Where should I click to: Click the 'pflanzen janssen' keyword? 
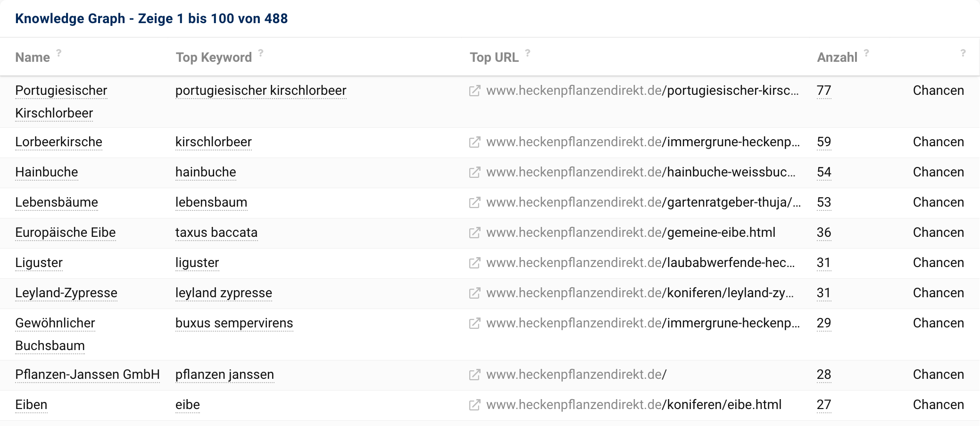224,375
